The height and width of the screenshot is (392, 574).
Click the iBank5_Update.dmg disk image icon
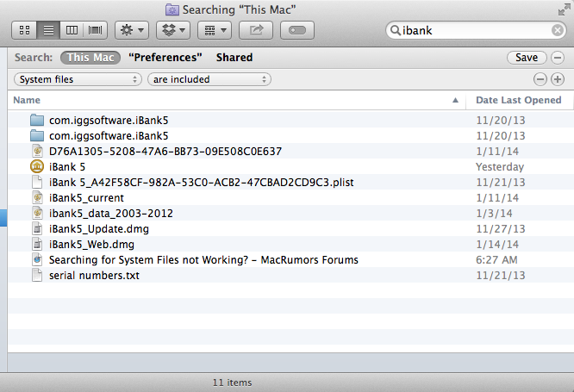pyautogui.click(x=37, y=229)
